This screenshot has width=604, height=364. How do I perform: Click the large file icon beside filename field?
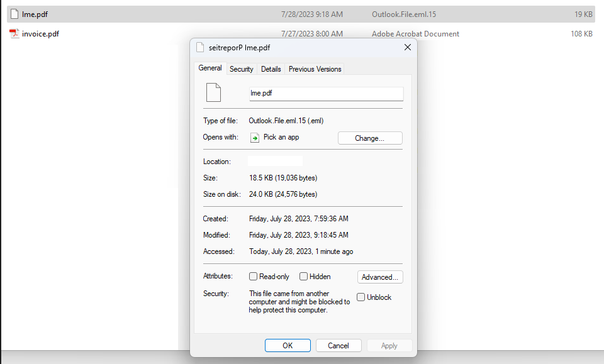pyautogui.click(x=214, y=92)
